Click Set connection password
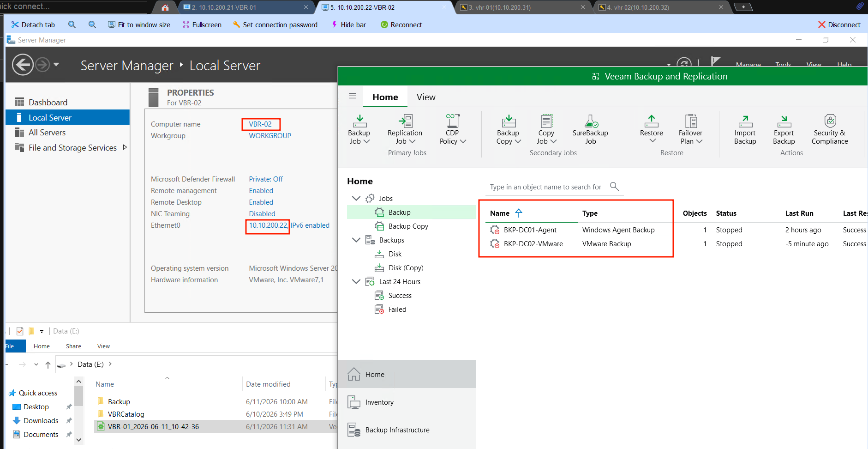868x449 pixels. click(275, 24)
